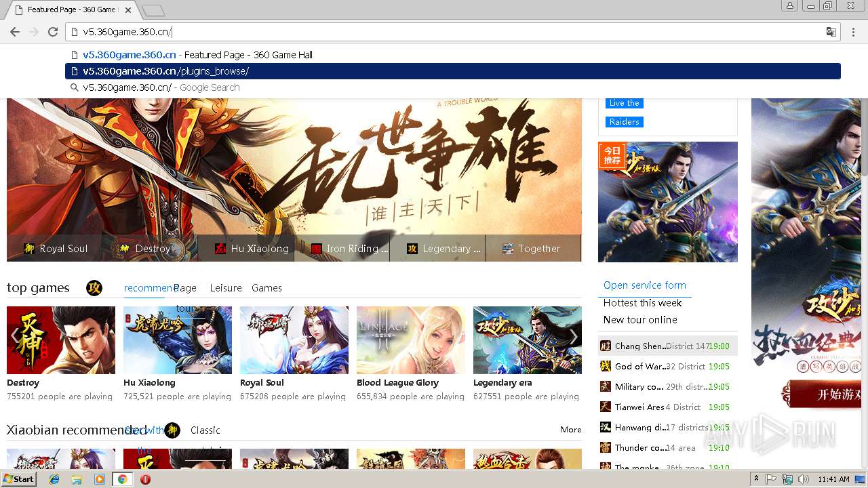Viewport: 868px width, 488px height.
Task: Click the Chang Shen server row icon
Action: [x=606, y=346]
